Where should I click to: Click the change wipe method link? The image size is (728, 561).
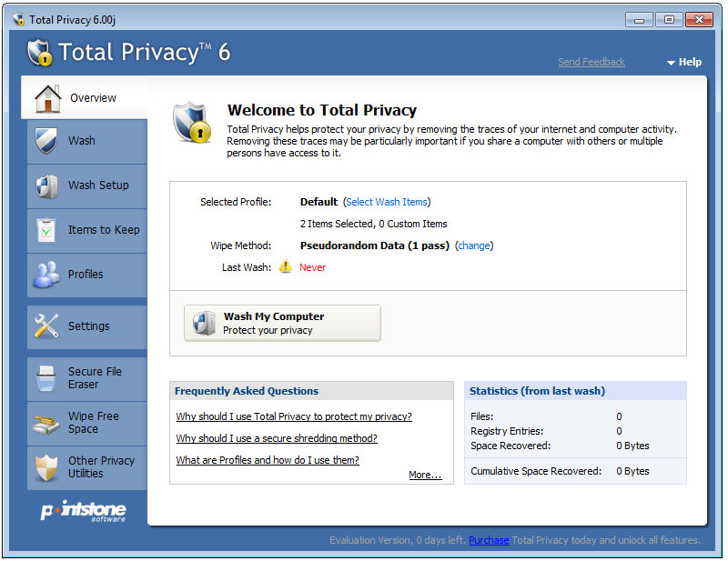(x=473, y=245)
